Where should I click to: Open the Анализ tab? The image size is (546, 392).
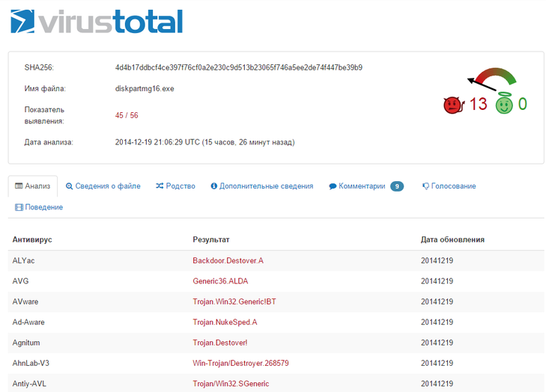pyautogui.click(x=33, y=186)
